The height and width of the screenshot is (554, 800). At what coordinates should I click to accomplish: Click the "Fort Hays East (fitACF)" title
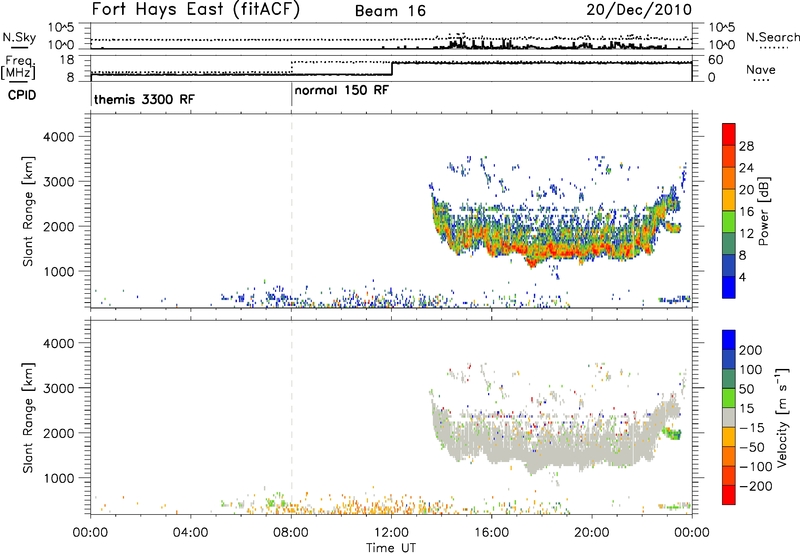click(x=196, y=9)
